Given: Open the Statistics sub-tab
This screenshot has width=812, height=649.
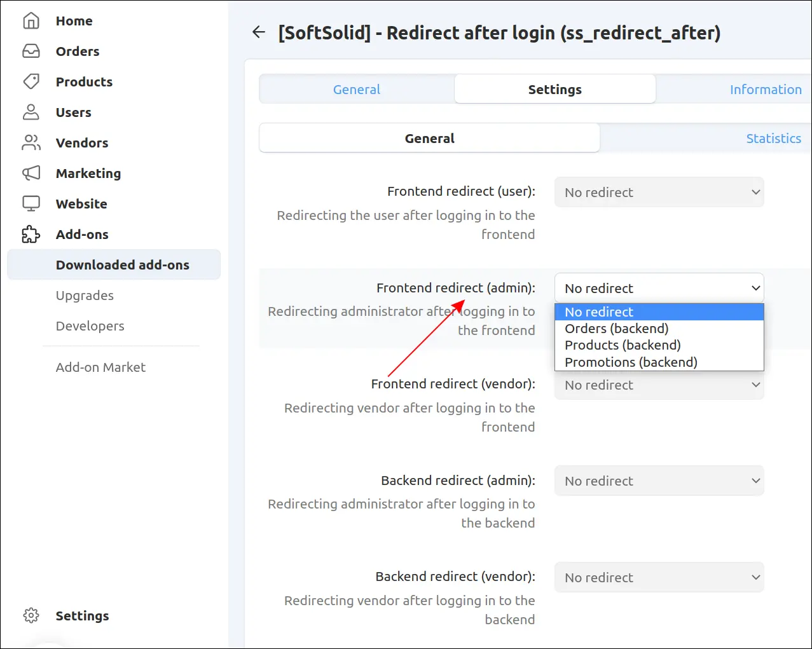Looking at the screenshot, I should 773,139.
